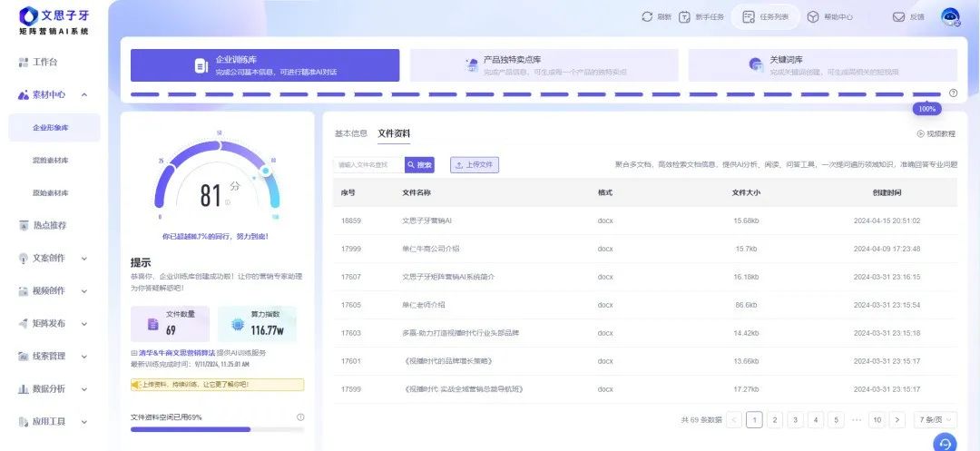
Task: Open the 清华&牛商文思营销算法 link
Action: [177, 353]
